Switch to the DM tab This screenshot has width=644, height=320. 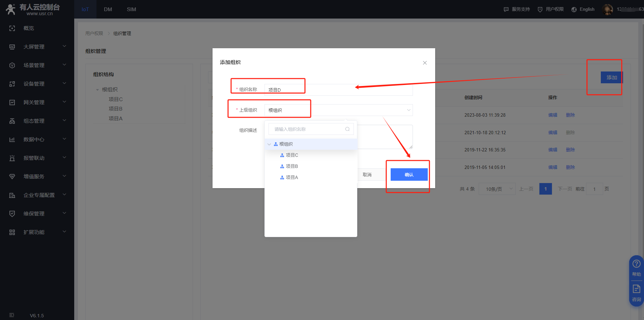pos(108,9)
